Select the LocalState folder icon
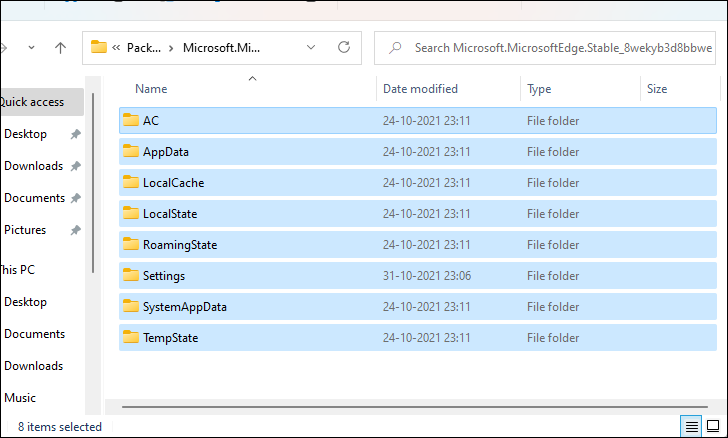The width and height of the screenshot is (728, 438). tap(131, 214)
